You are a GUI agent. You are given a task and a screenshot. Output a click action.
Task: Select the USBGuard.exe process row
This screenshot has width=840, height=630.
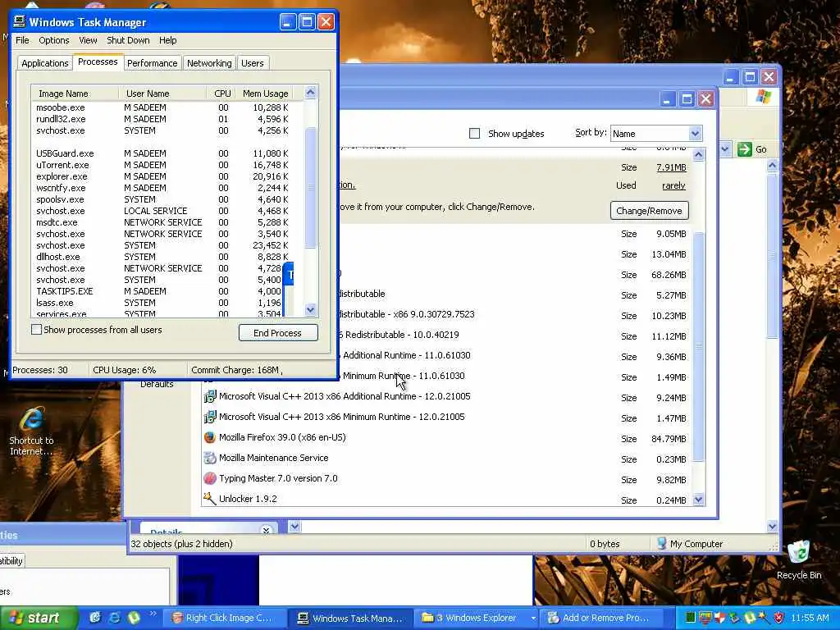point(162,153)
